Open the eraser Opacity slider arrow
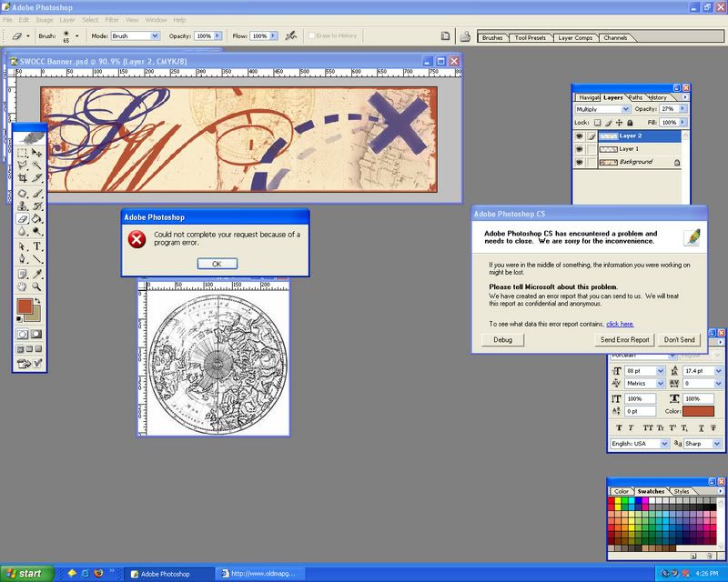Image resolution: width=728 pixels, height=582 pixels. [x=217, y=35]
